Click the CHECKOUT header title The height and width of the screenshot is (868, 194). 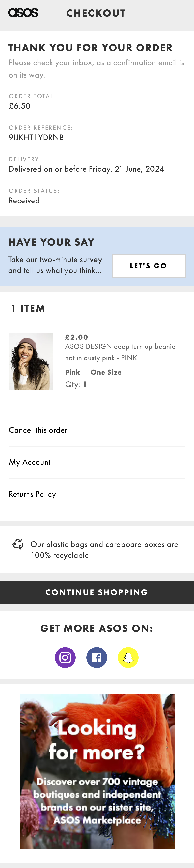pos(96,13)
